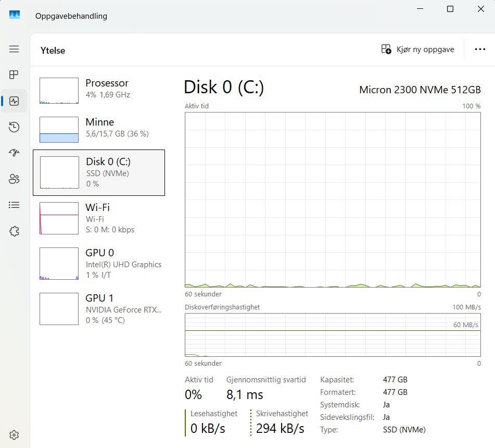Click the GPU 1 mini graph thumbnail
This screenshot has width=495, height=448.
click(x=59, y=309)
